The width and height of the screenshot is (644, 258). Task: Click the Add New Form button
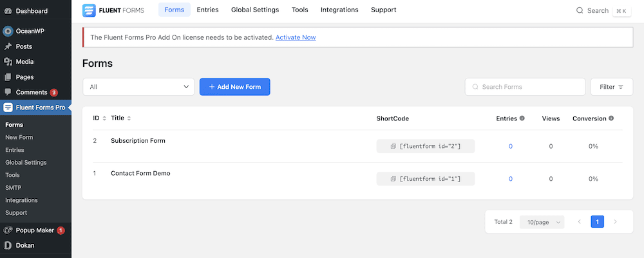[235, 87]
